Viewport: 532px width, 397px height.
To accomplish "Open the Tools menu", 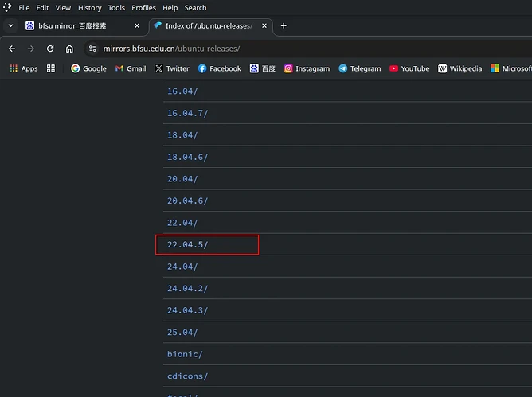I will pos(116,7).
